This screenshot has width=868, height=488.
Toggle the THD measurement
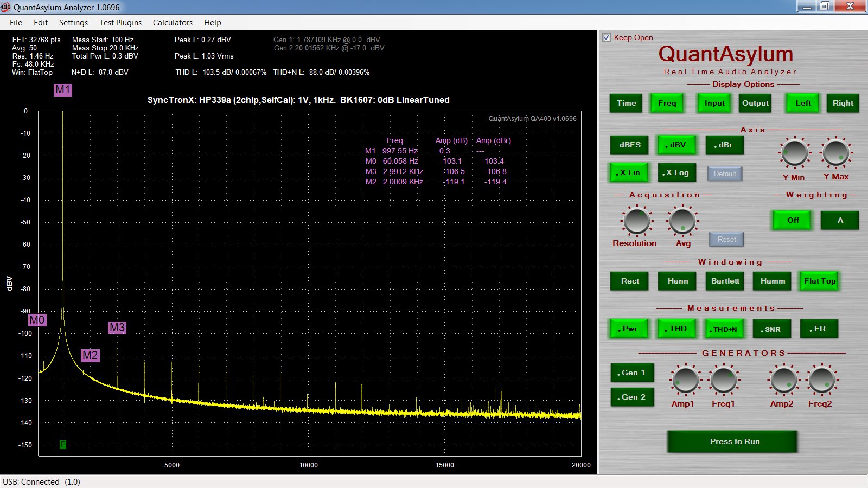tap(677, 329)
